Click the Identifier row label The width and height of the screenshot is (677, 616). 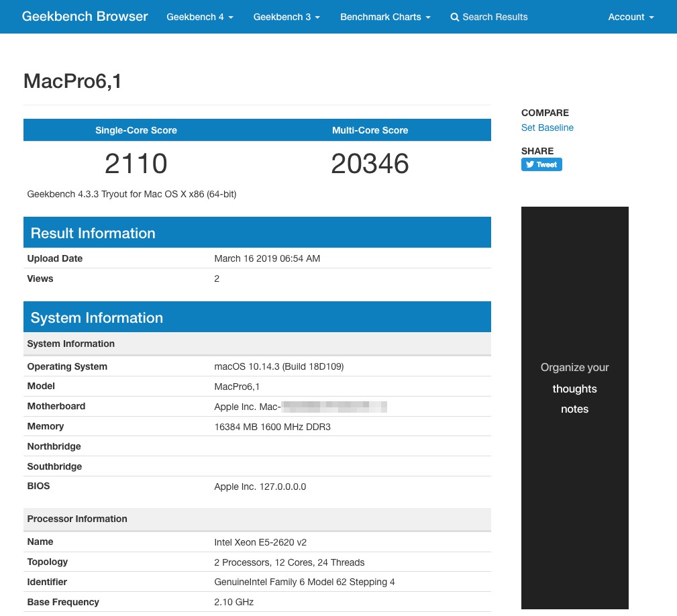(47, 582)
